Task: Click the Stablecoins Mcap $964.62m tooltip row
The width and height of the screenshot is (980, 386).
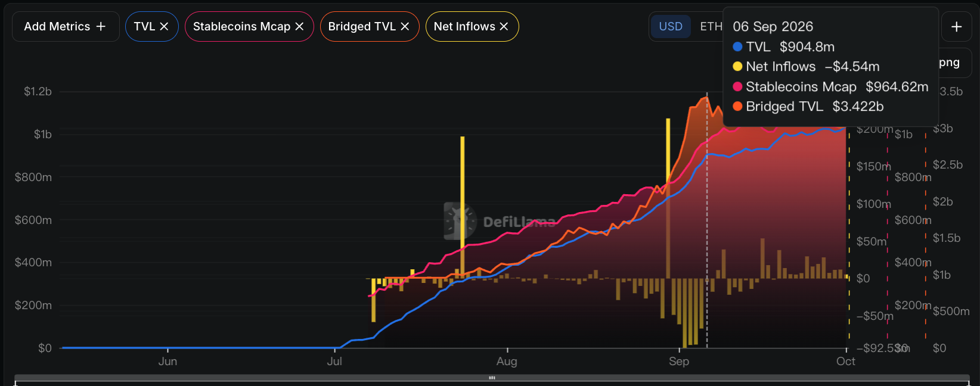Action: click(x=830, y=87)
